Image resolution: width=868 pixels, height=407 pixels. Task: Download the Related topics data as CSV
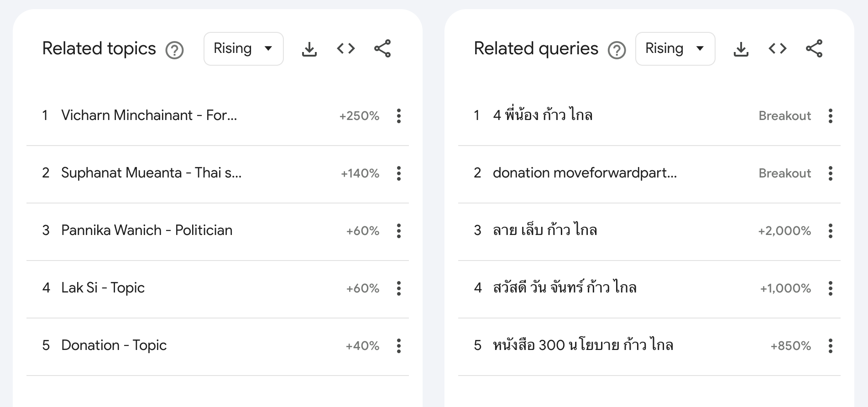click(x=309, y=49)
